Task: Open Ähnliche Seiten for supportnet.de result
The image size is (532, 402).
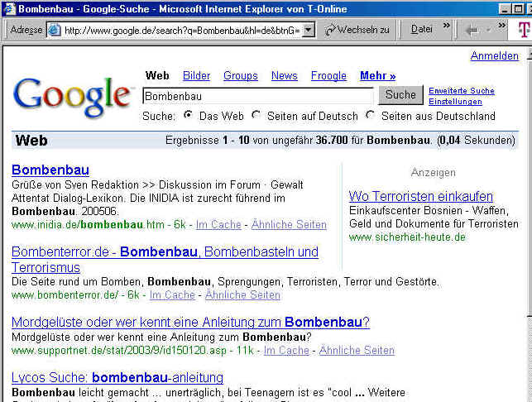Action: [357, 350]
